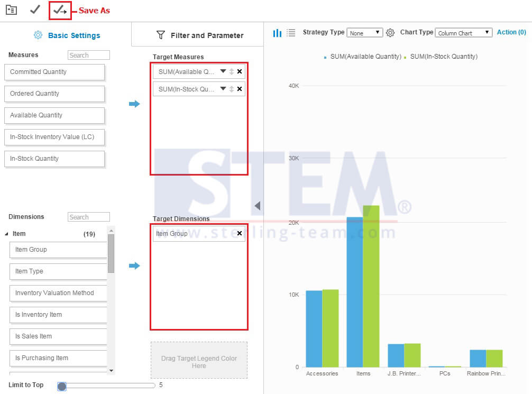The width and height of the screenshot is (532, 394).
Task: Select the Item Group dimension
Action: (58, 250)
